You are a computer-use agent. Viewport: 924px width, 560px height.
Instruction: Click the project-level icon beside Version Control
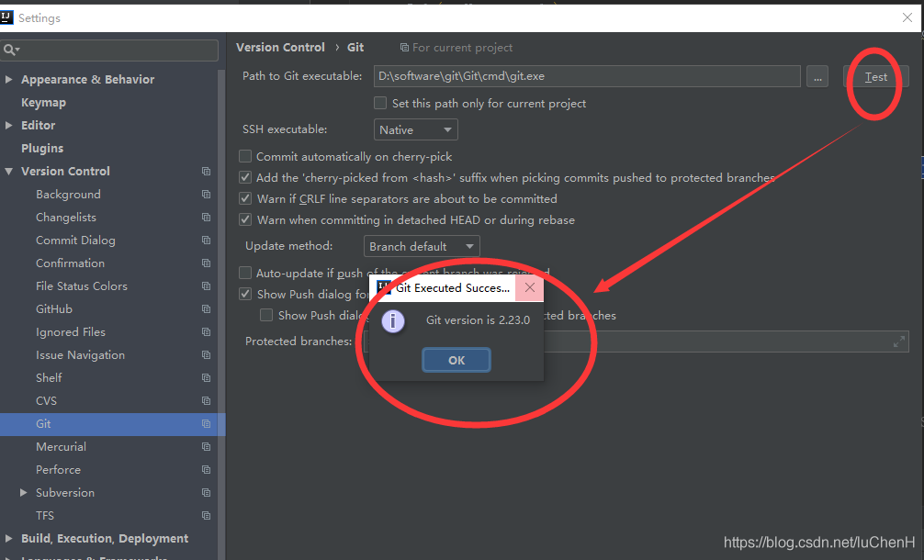coord(206,172)
